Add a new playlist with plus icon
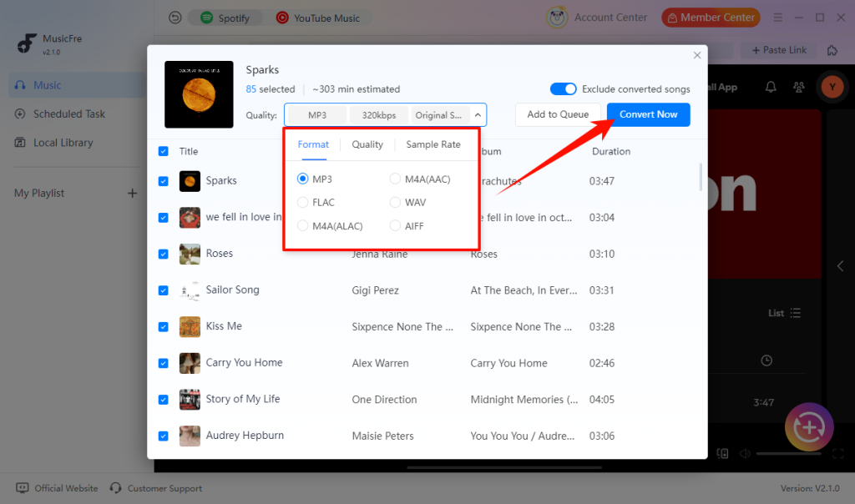855x504 pixels. [x=132, y=194]
